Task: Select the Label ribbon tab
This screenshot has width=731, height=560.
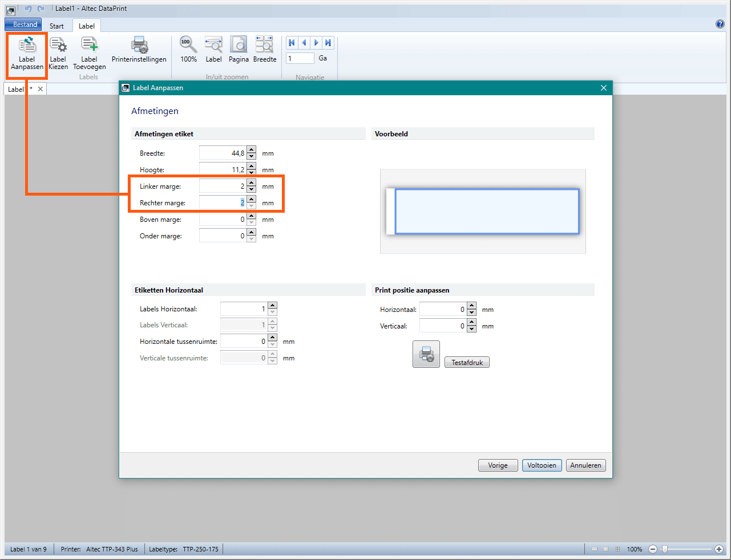Action: tap(87, 26)
